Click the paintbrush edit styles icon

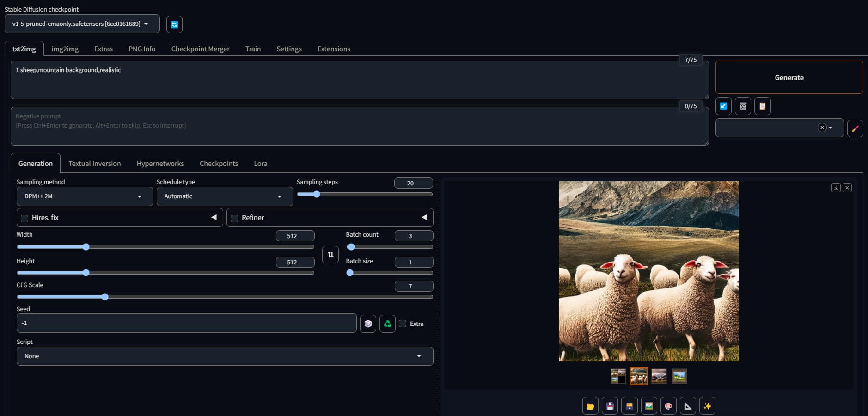(855, 128)
